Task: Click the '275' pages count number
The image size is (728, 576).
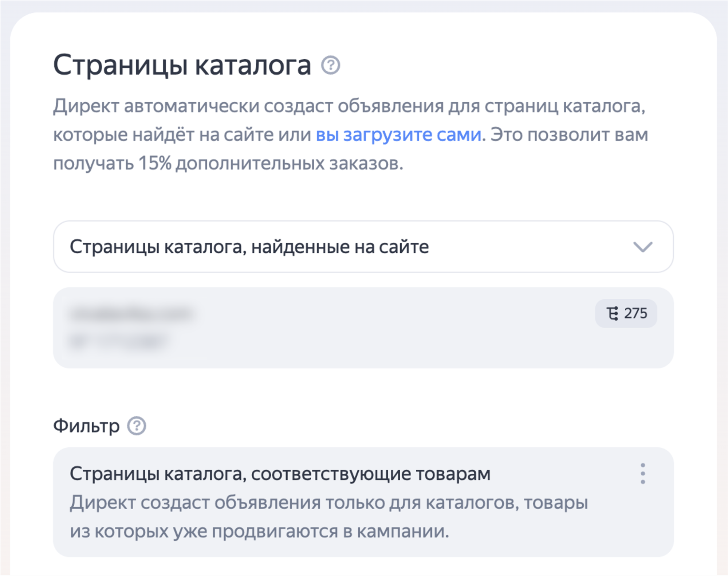Action: coord(635,314)
